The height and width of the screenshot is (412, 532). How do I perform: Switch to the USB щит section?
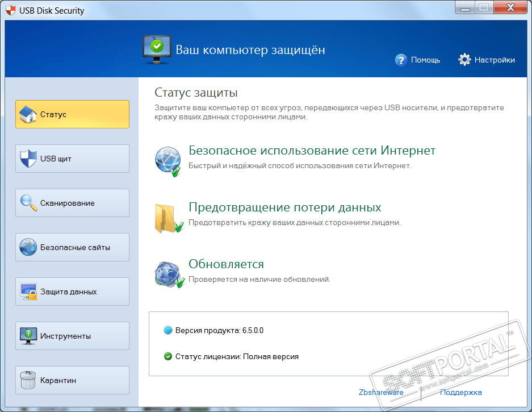click(x=72, y=159)
